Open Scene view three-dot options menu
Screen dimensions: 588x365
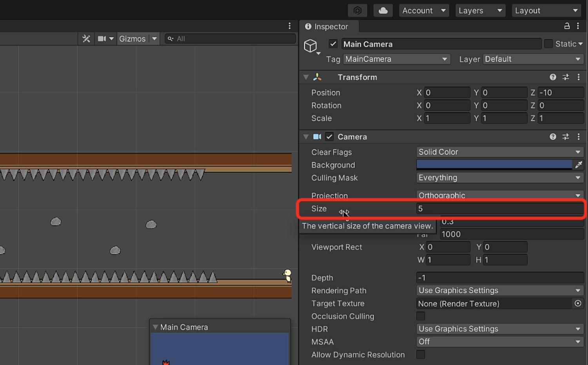[x=290, y=26]
